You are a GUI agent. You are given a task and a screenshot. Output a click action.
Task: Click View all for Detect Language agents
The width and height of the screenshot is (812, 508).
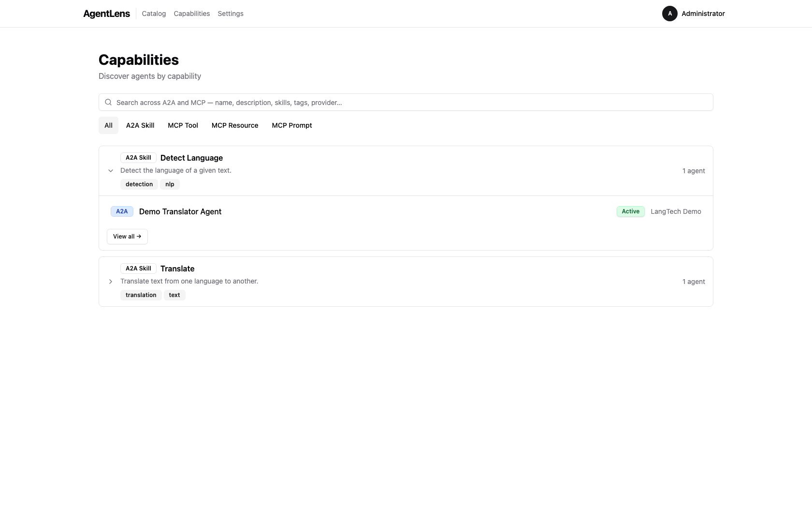[127, 237]
